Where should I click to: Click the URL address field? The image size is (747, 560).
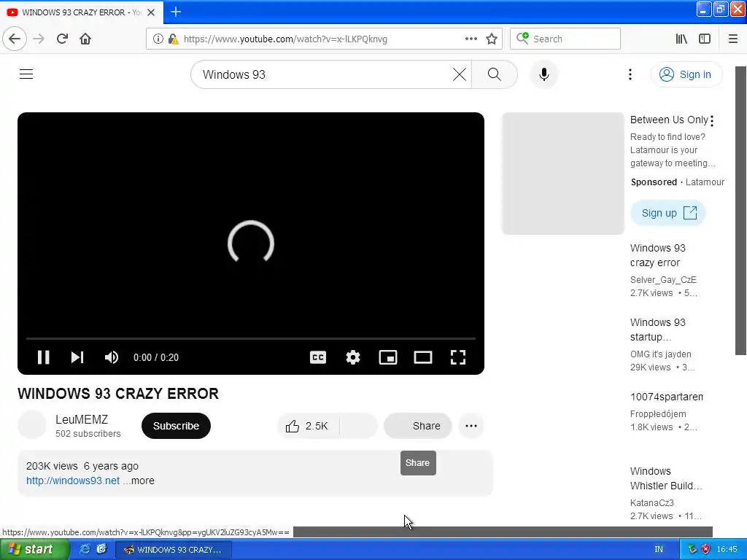tap(324, 39)
